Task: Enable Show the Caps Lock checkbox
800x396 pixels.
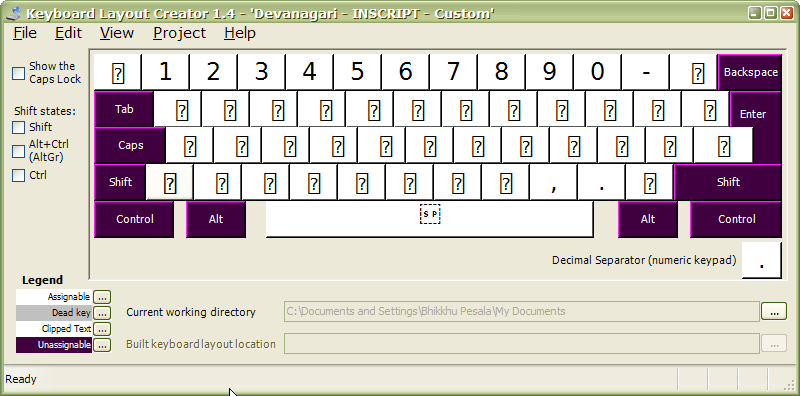Action: pos(18,73)
